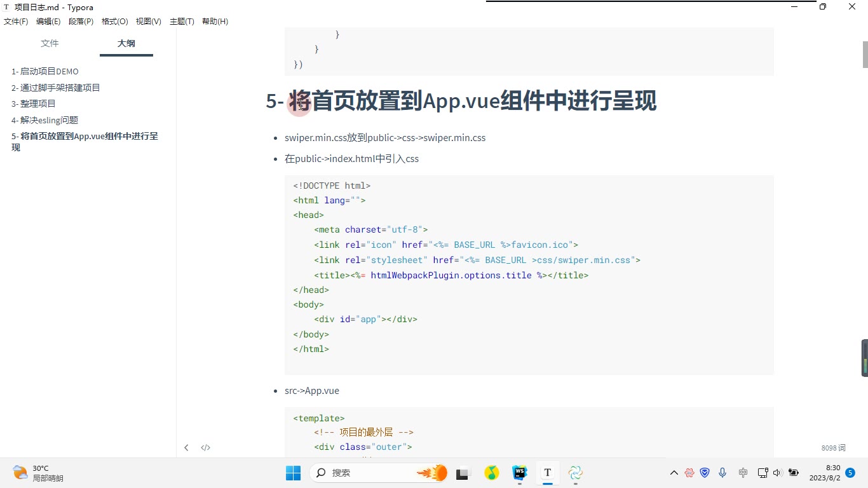
Task: Open the notification badge showing 5
Action: [x=850, y=473]
